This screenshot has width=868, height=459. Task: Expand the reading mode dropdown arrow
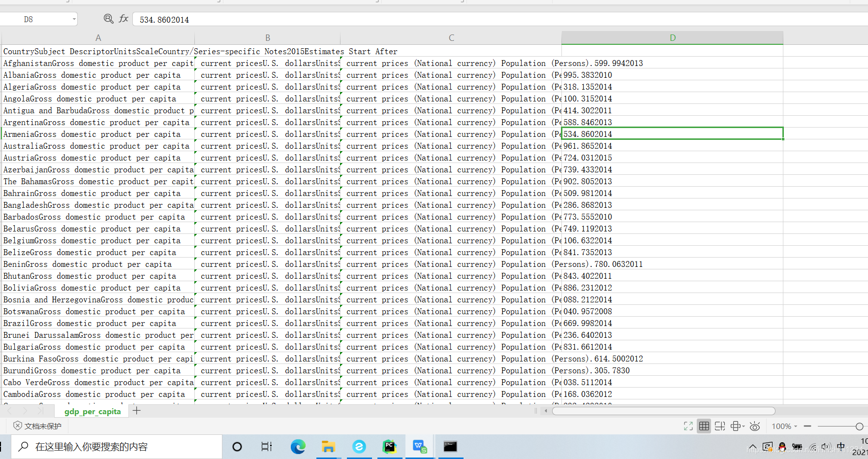[x=744, y=426]
